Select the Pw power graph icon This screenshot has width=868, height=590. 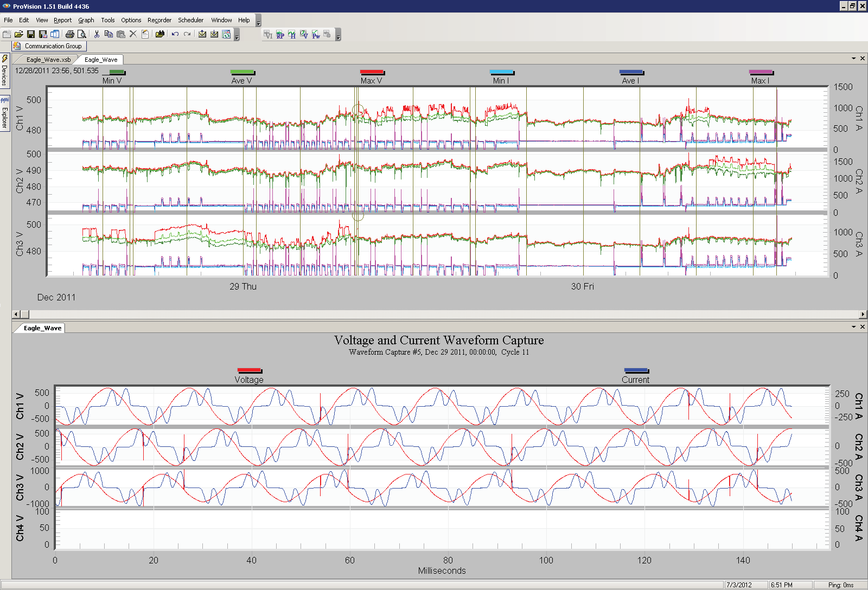pos(316,35)
